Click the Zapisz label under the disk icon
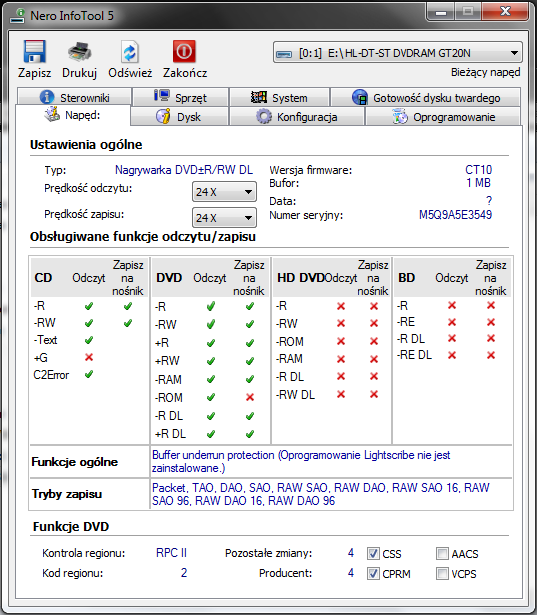537x615 pixels. point(35,73)
